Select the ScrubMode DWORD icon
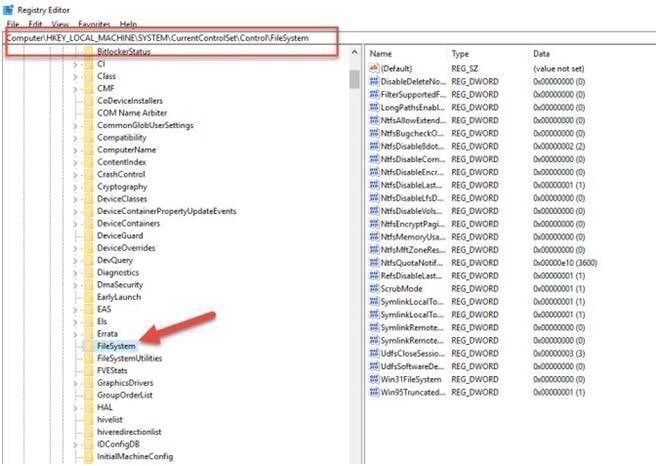The image size is (658, 466). [x=374, y=289]
